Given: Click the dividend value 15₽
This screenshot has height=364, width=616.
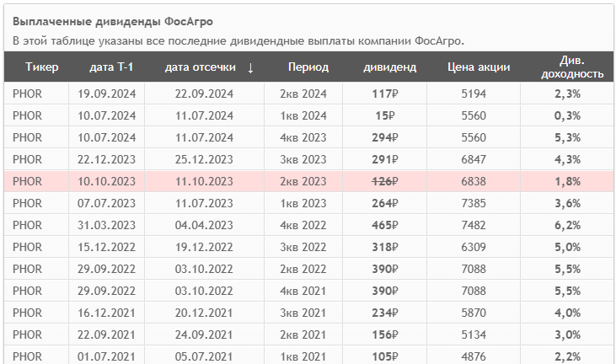Looking at the screenshot, I should [x=385, y=115].
